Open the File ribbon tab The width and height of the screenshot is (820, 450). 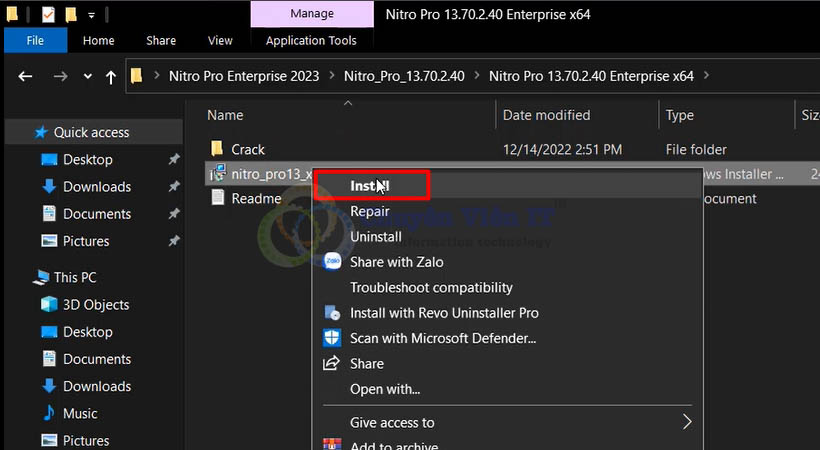[x=36, y=40]
